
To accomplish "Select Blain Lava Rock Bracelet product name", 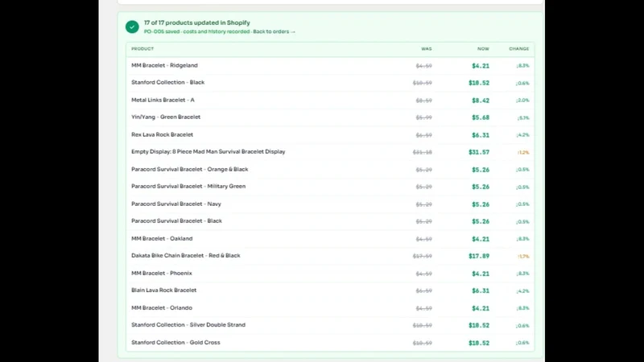I will click(163, 290).
